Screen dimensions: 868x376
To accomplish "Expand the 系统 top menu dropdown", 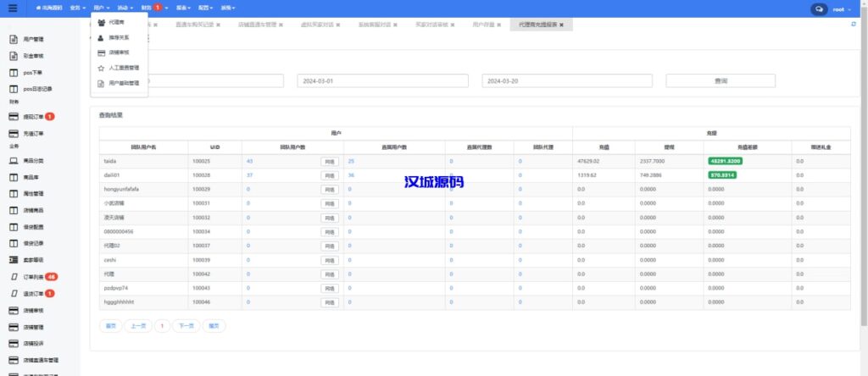I will coord(227,8).
